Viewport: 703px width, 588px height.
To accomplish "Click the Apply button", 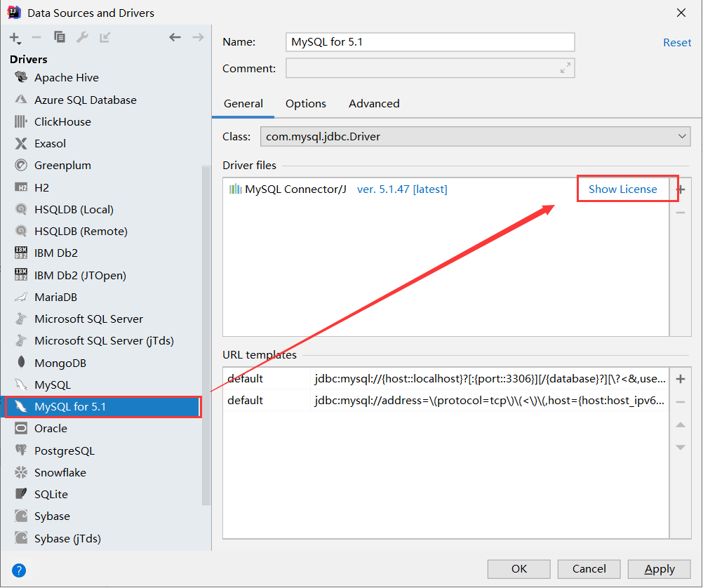I will tap(659, 569).
